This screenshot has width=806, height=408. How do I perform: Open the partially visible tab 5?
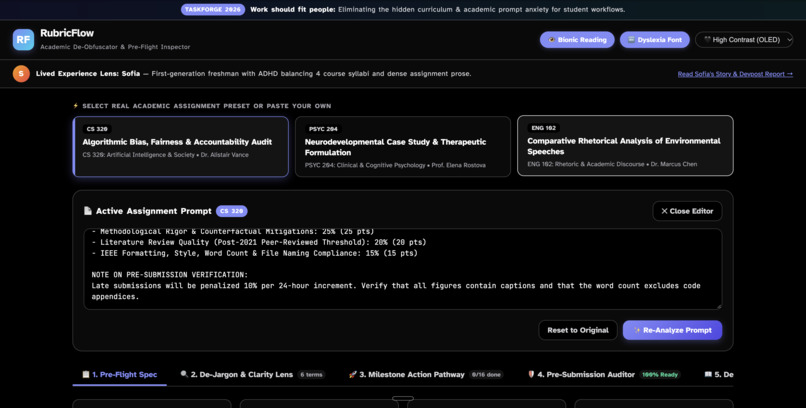[x=718, y=375]
